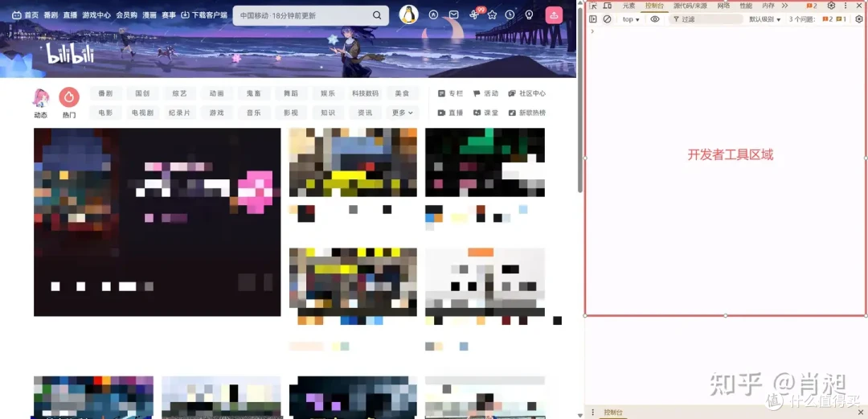Activate DevTools inspect element picker
Viewport: 868px width, 419px height.
click(593, 6)
